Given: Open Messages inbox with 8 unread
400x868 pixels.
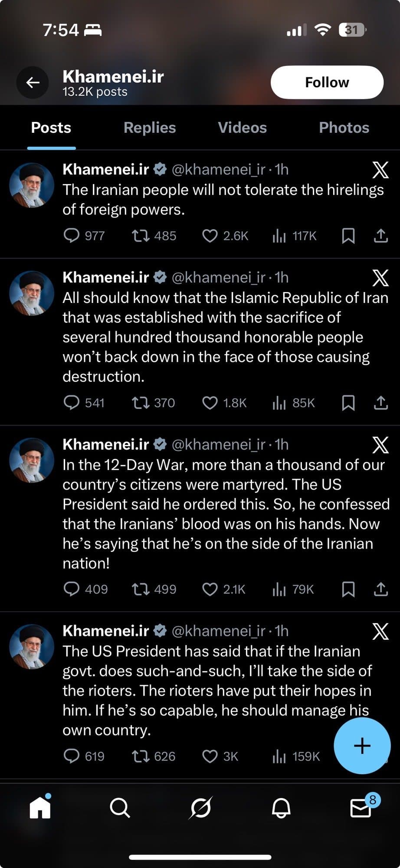Looking at the screenshot, I should tap(361, 808).
